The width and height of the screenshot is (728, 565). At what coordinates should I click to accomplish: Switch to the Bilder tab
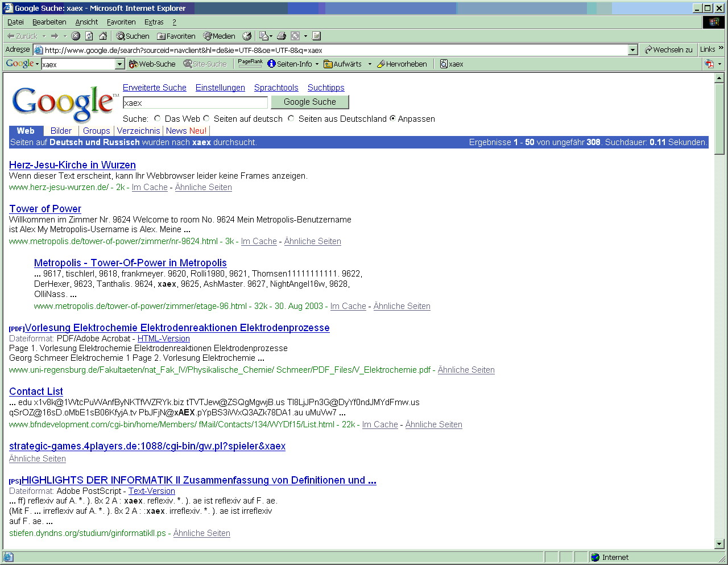(x=61, y=131)
